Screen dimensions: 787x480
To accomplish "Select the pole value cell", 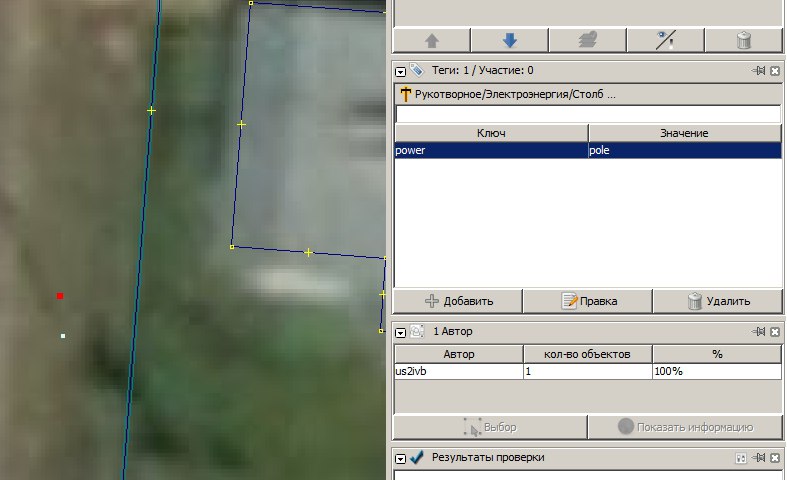I will tap(684, 150).
